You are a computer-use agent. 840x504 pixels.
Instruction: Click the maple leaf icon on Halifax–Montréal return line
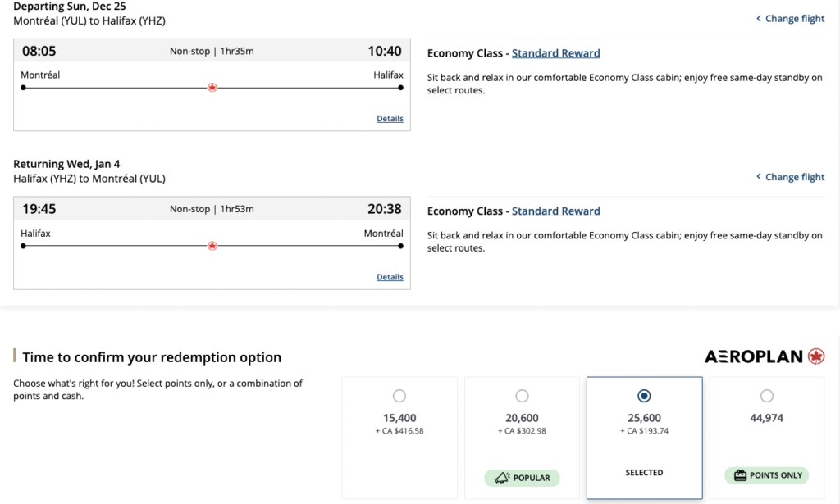(x=212, y=246)
